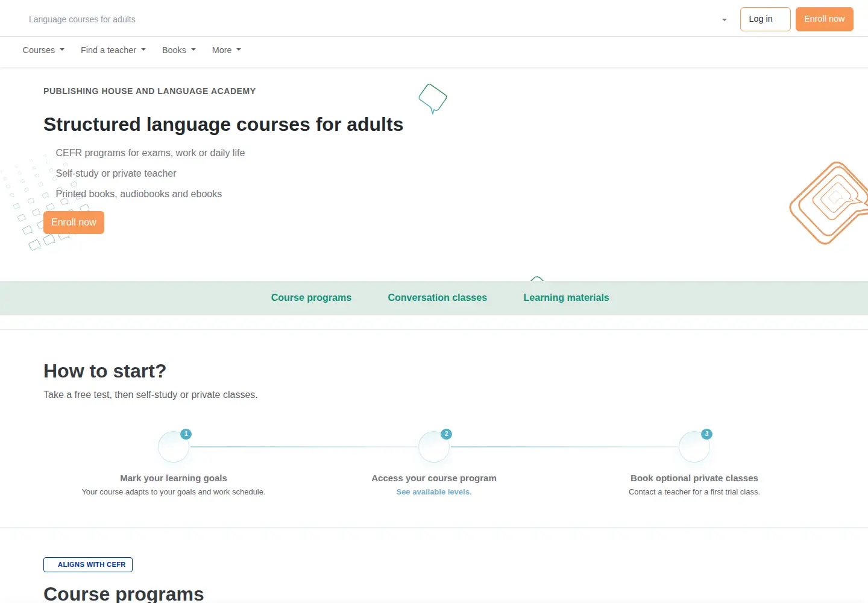
Task: Click the Log in button
Action: click(765, 19)
